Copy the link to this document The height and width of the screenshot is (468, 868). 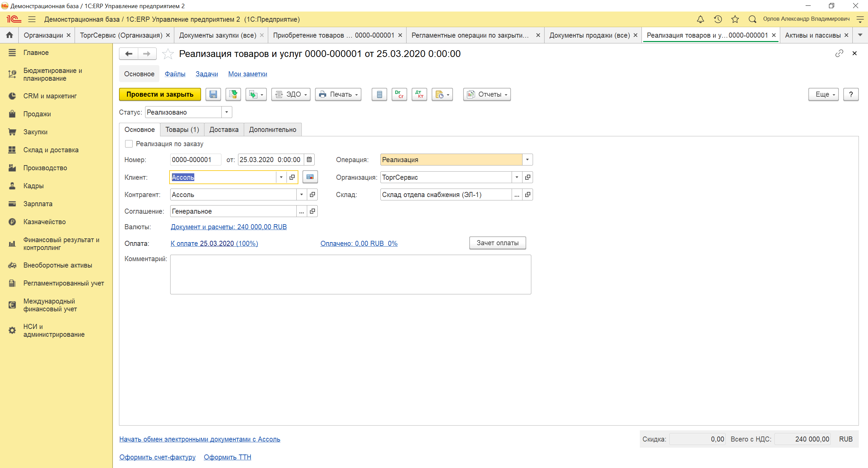[x=839, y=54]
